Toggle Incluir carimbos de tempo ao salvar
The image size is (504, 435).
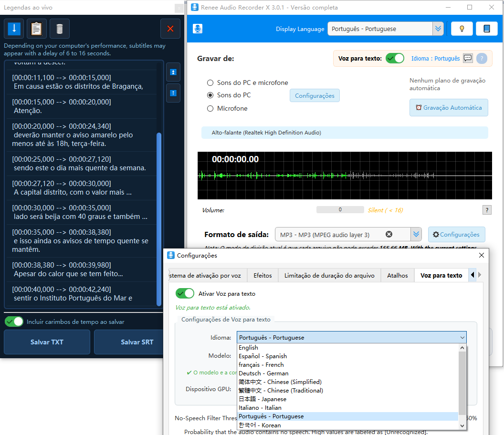click(14, 321)
